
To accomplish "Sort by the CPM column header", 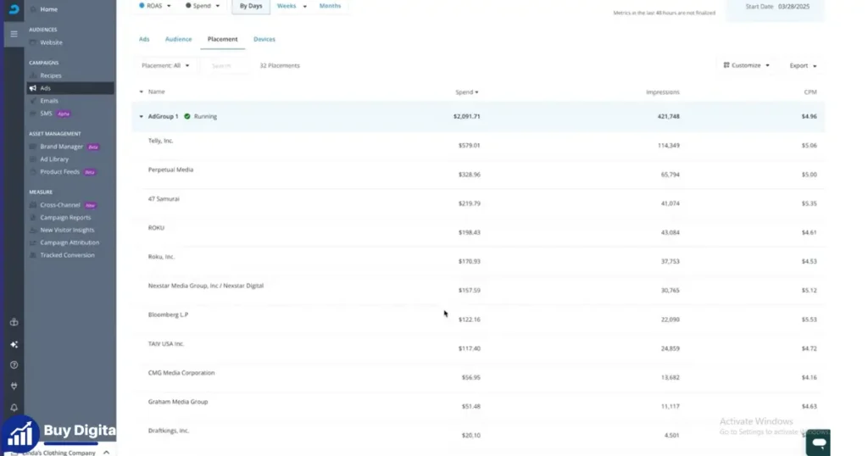I will point(810,92).
